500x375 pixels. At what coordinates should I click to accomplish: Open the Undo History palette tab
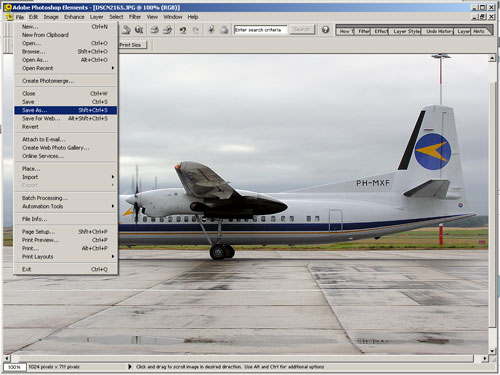[439, 31]
